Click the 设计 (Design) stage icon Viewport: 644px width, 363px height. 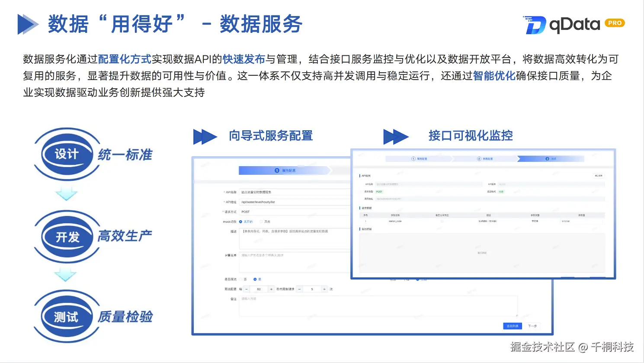67,154
